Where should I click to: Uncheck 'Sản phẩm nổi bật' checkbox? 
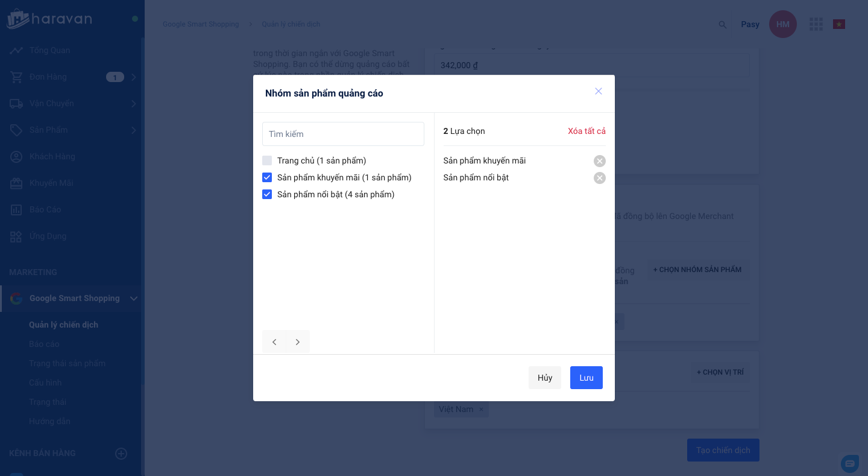coord(267,194)
